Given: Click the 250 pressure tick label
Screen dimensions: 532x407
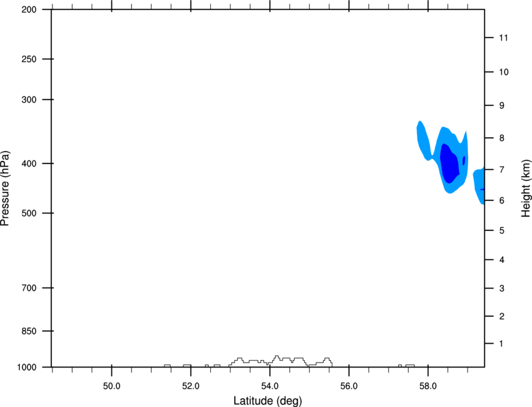Looking at the screenshot, I should [29, 59].
